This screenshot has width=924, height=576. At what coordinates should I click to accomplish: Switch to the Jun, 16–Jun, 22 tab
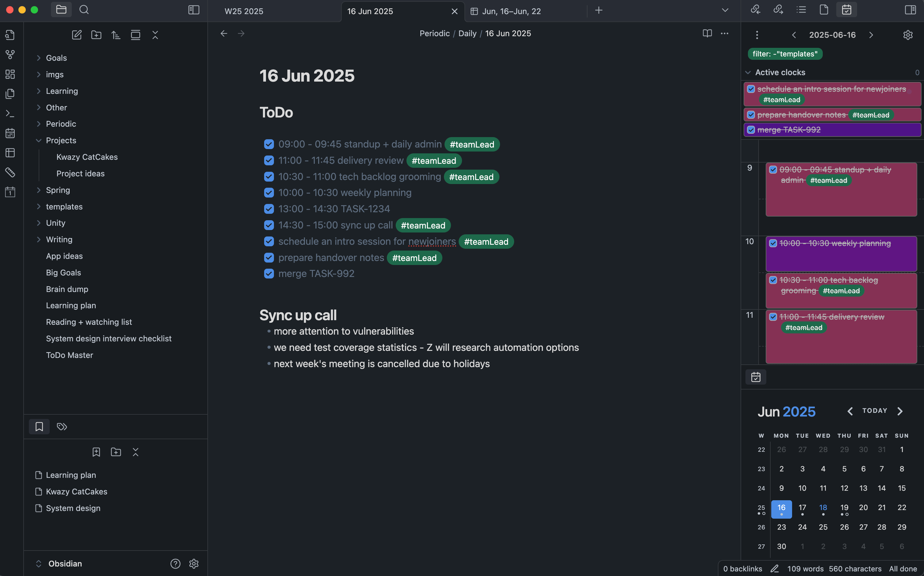[x=511, y=11]
